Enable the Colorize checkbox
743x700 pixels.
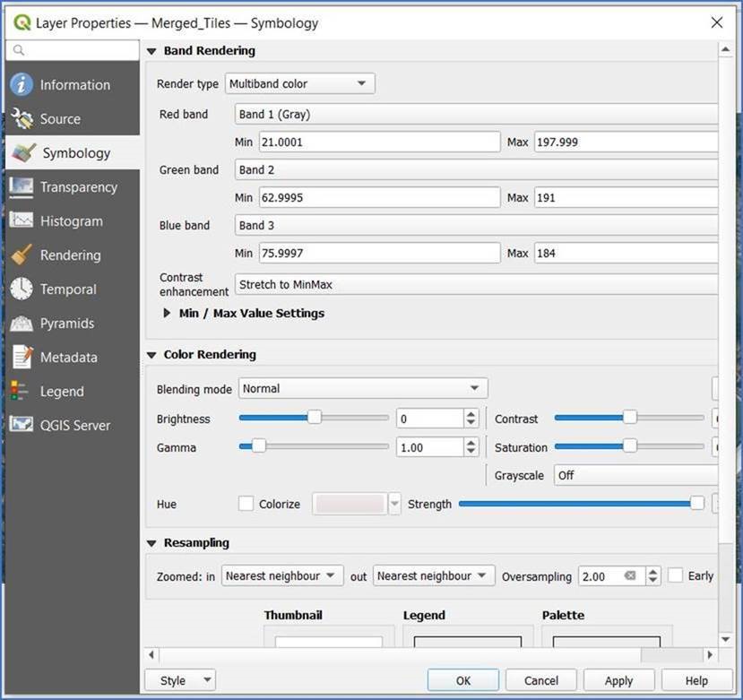pos(246,504)
